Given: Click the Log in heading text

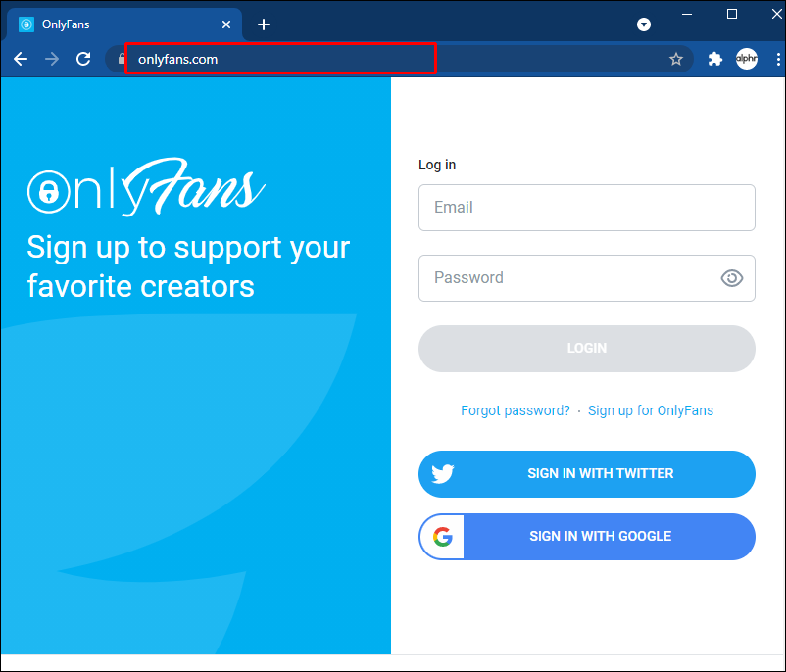Looking at the screenshot, I should point(437,165).
